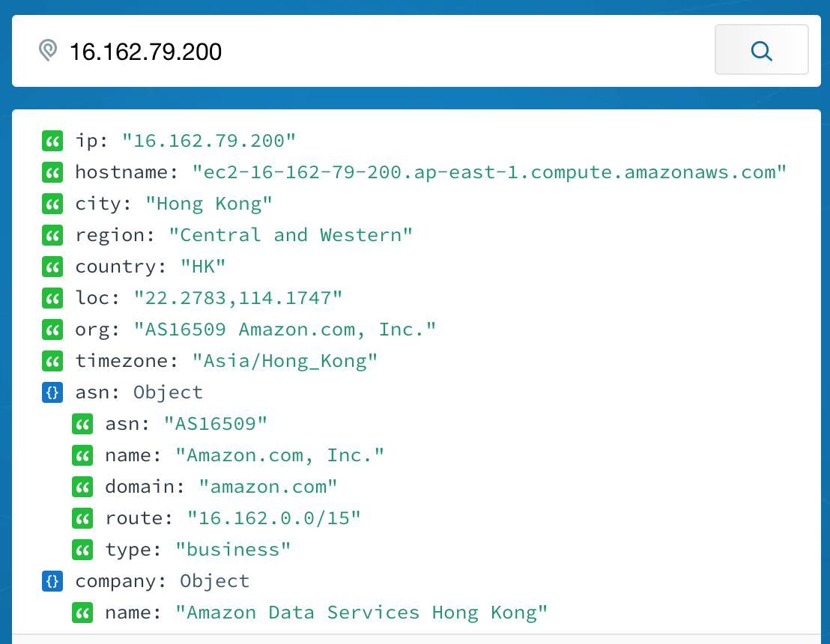830x644 pixels.
Task: Select the region value "Central and Western"
Action: pyautogui.click(x=291, y=235)
